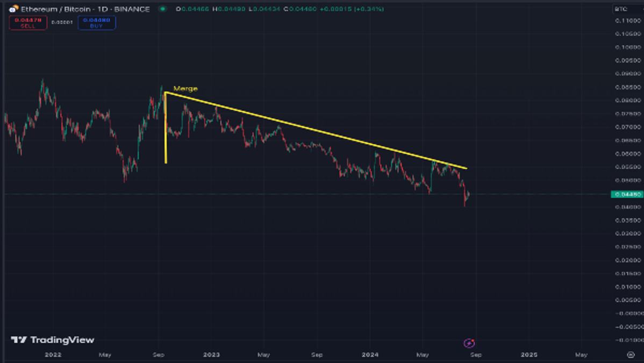Click the 2024 label on time axis
644x363 pixels.
pyautogui.click(x=370, y=354)
